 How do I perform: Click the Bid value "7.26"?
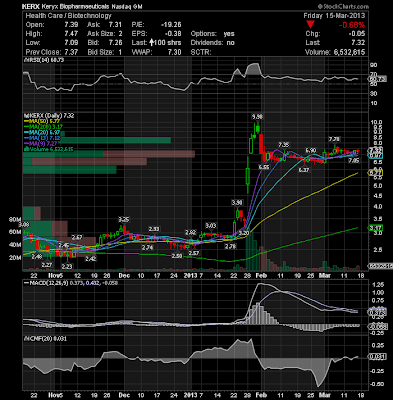click(x=115, y=43)
